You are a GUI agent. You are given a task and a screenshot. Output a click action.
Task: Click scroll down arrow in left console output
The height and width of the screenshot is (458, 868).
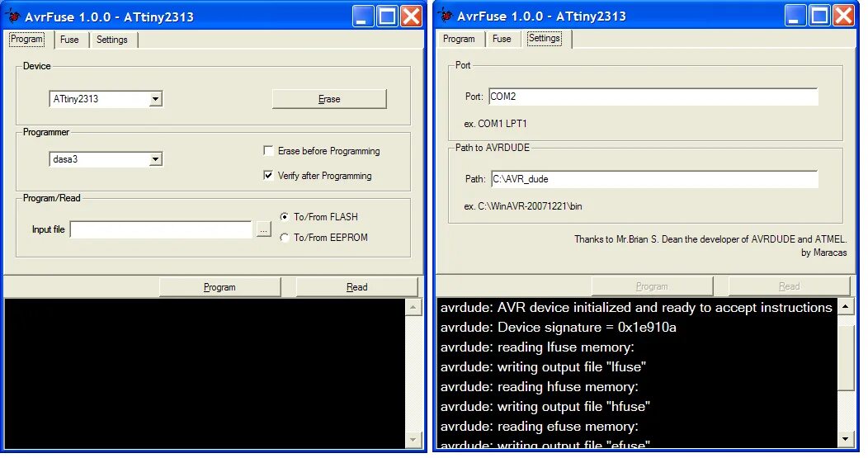413,440
